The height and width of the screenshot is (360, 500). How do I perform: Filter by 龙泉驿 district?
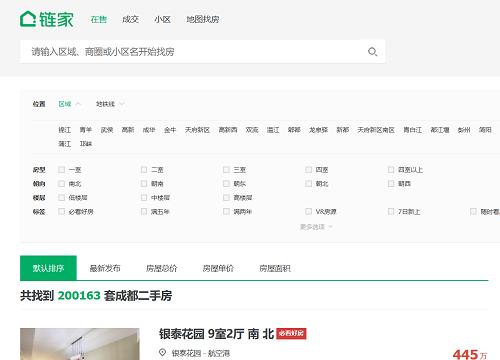click(x=318, y=130)
